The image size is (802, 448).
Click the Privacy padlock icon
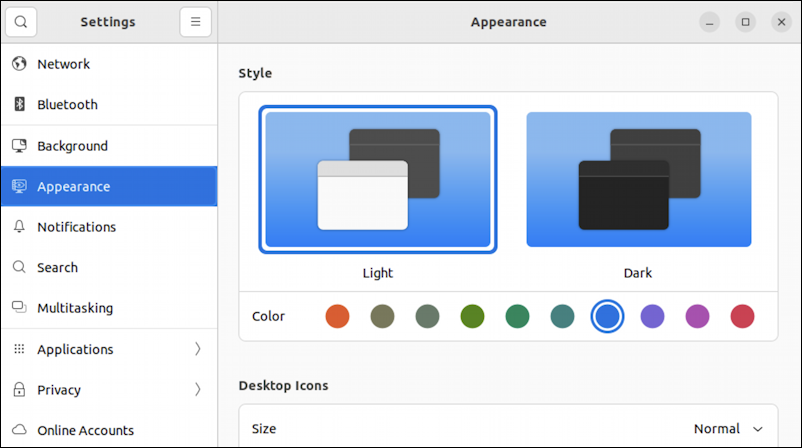[19, 389]
